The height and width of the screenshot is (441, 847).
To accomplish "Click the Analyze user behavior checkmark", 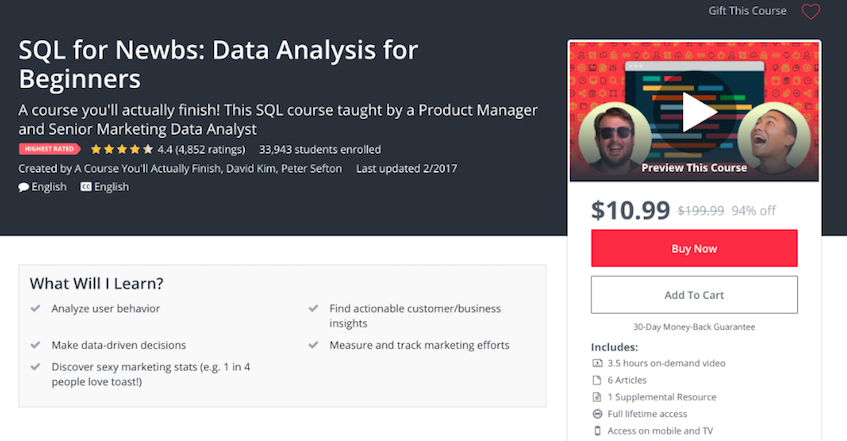I will coord(35,309).
